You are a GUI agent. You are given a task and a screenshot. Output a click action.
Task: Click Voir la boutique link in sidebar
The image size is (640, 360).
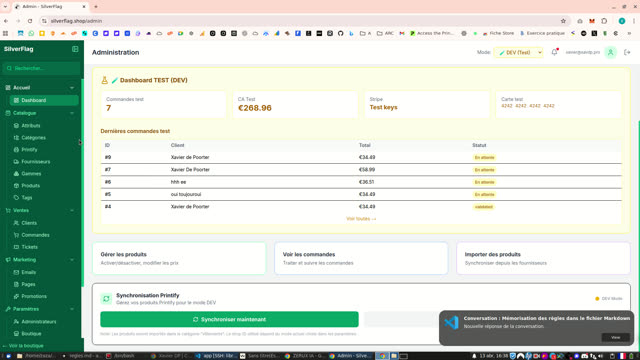[x=23, y=346]
